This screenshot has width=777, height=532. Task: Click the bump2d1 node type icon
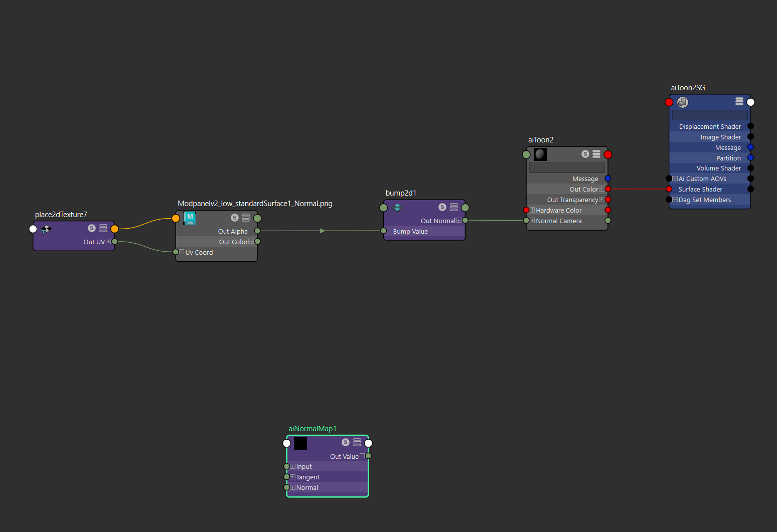coord(398,207)
